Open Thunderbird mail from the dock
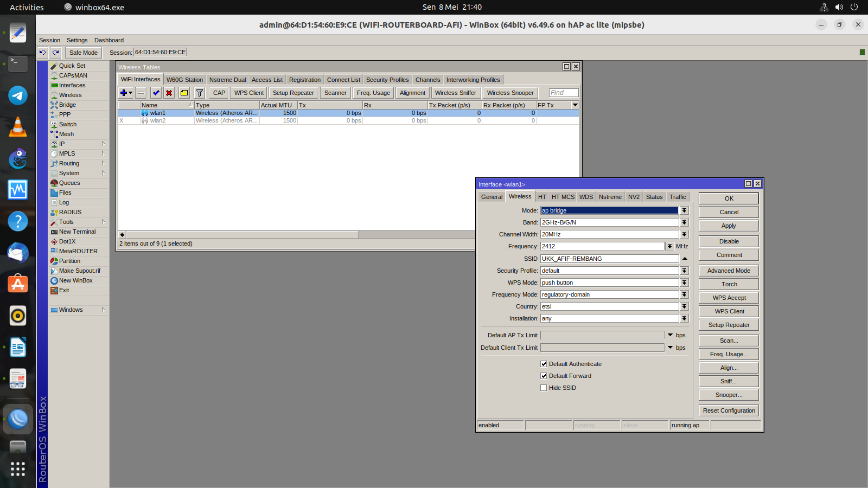 pyautogui.click(x=18, y=253)
